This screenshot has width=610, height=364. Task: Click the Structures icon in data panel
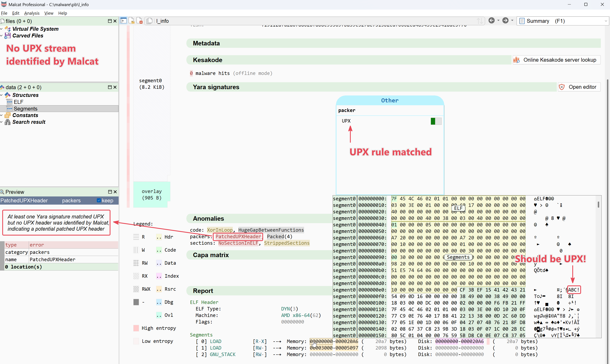click(8, 95)
